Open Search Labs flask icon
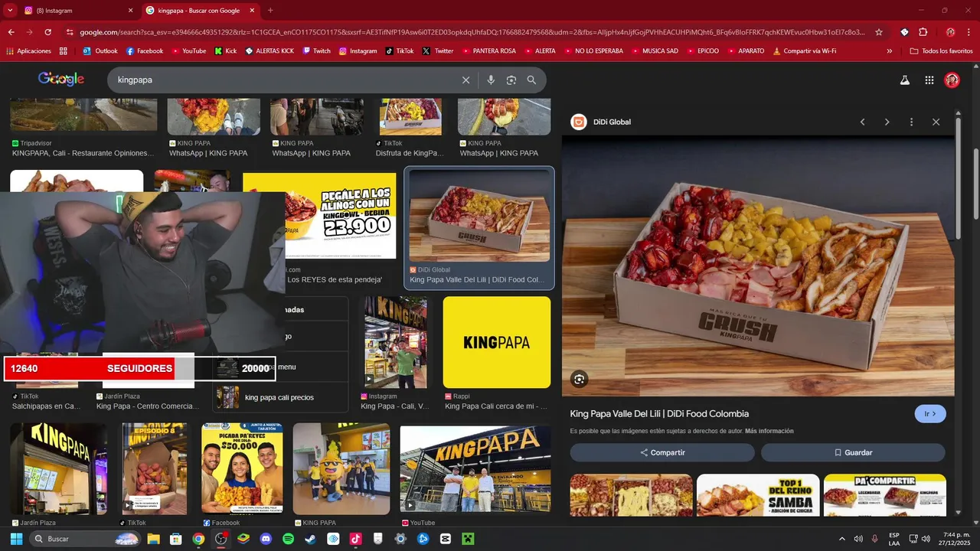Image resolution: width=980 pixels, height=551 pixels. tap(904, 80)
